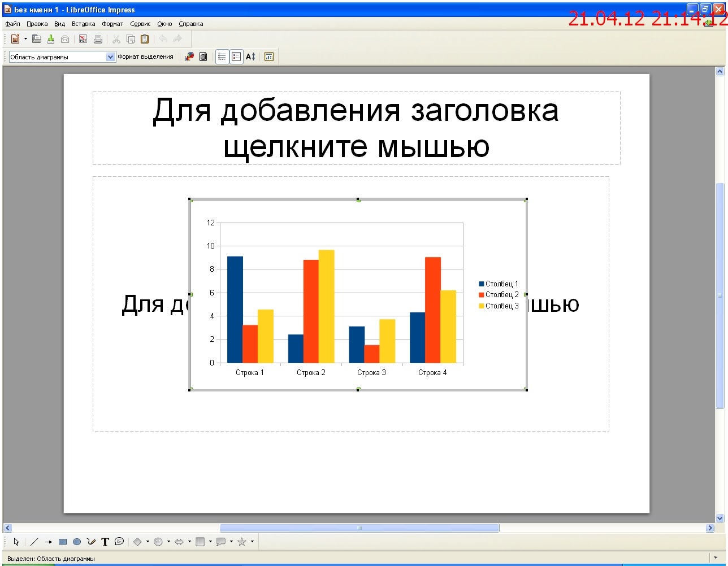The width and height of the screenshot is (728, 566).
Task: Open the Сервис menu
Action: coord(140,24)
